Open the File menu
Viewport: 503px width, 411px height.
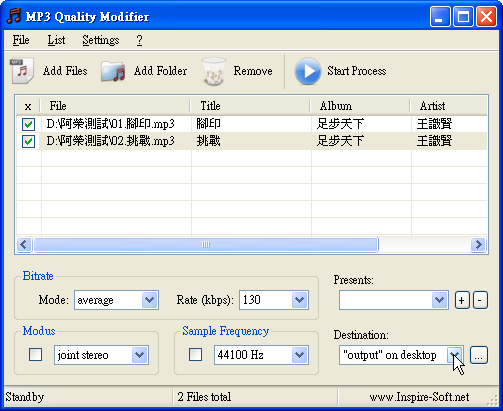tap(21, 40)
